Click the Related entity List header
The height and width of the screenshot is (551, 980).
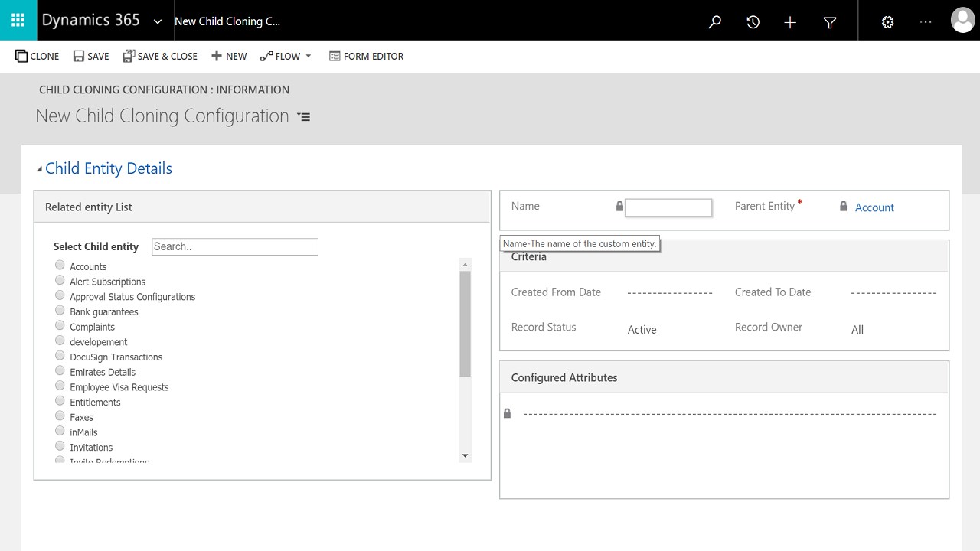[262, 207]
